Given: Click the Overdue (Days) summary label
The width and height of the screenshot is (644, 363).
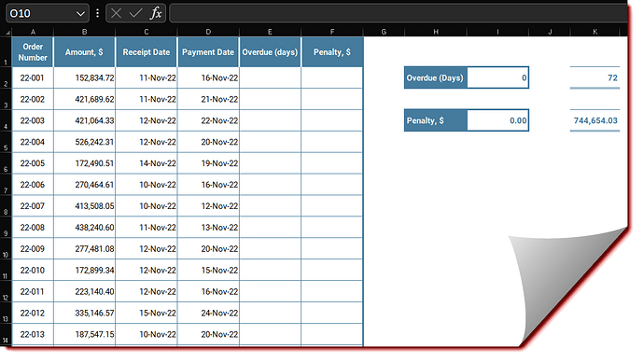Looking at the screenshot, I should coord(435,77).
